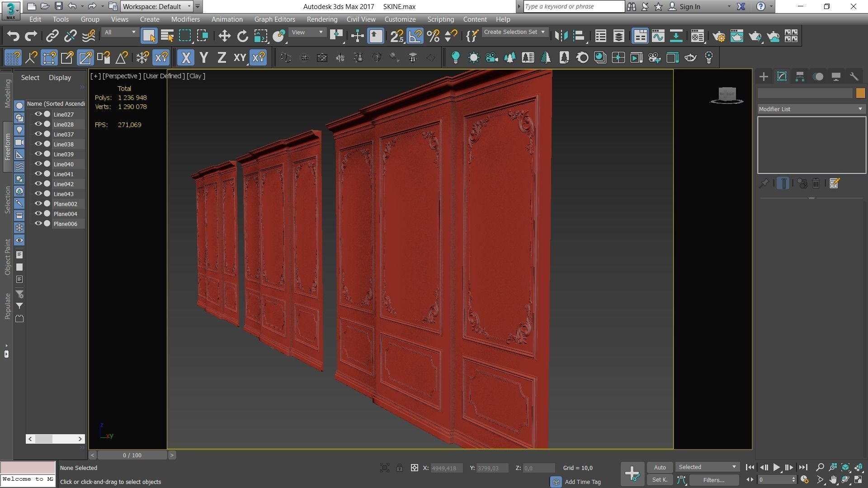
Task: Toggle Angle Snap
Action: [415, 36]
